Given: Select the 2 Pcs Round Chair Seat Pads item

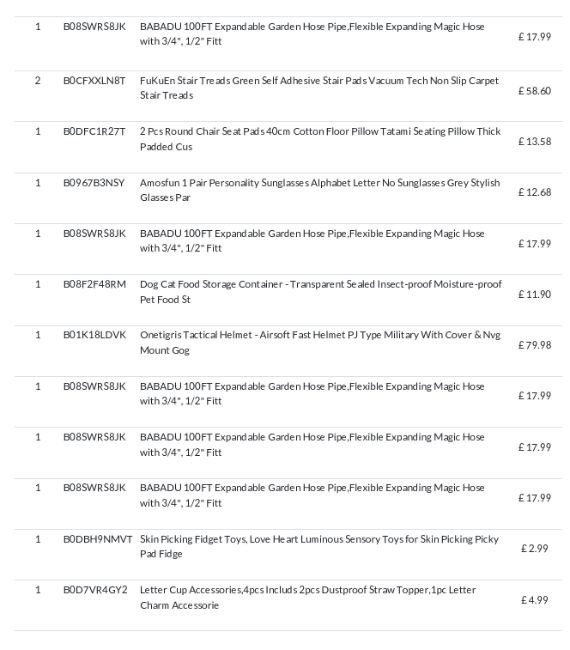Looking at the screenshot, I should pyautogui.click(x=320, y=139).
